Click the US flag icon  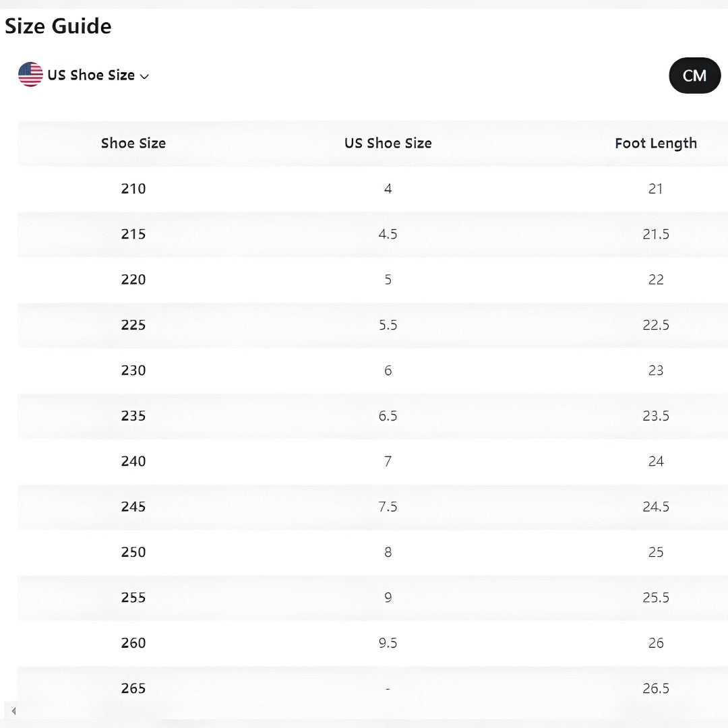click(x=30, y=75)
